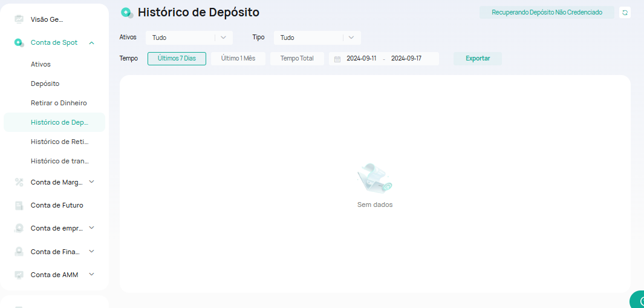This screenshot has width=644, height=308.
Task: Expand the Conta de AMM section
Action: point(91,274)
